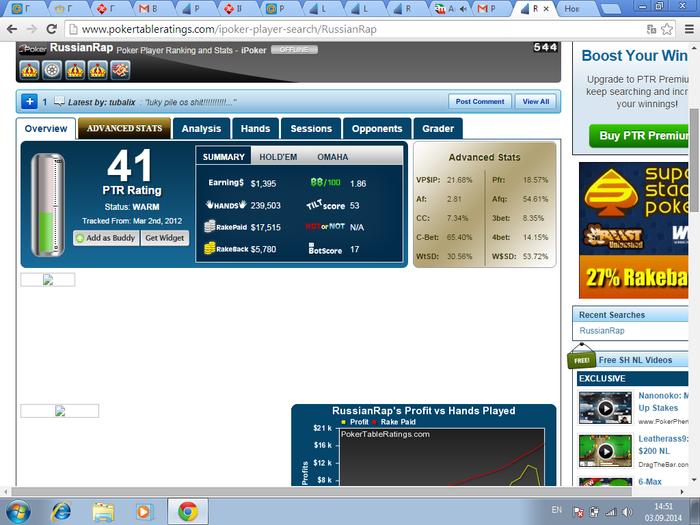700x525 pixels.
Task: Click the fish badge icon
Action: (x=120, y=70)
